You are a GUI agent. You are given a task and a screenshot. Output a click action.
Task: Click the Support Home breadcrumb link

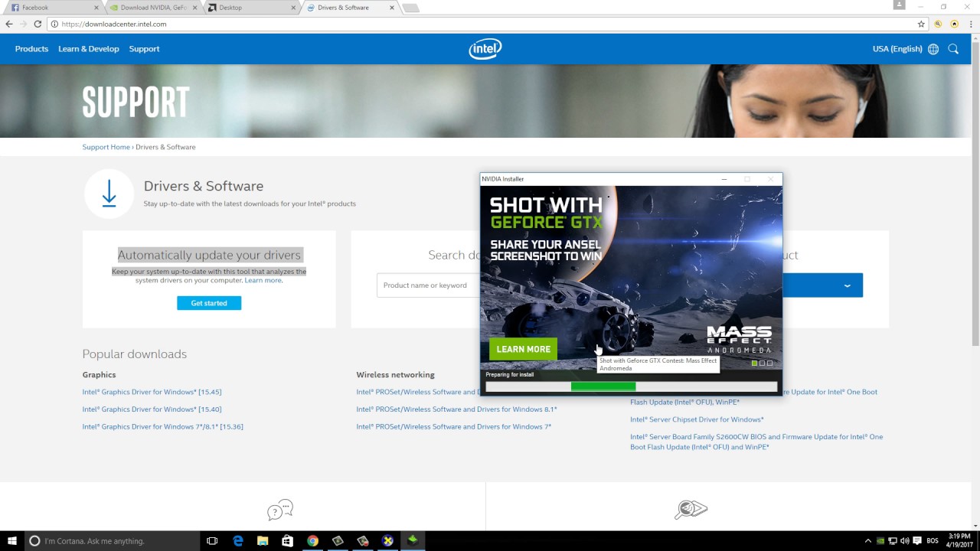coord(106,147)
